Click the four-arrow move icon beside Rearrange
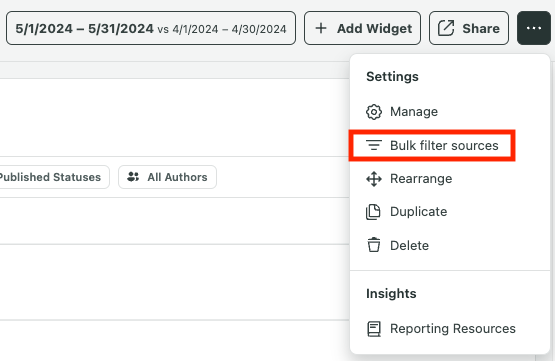 374,179
